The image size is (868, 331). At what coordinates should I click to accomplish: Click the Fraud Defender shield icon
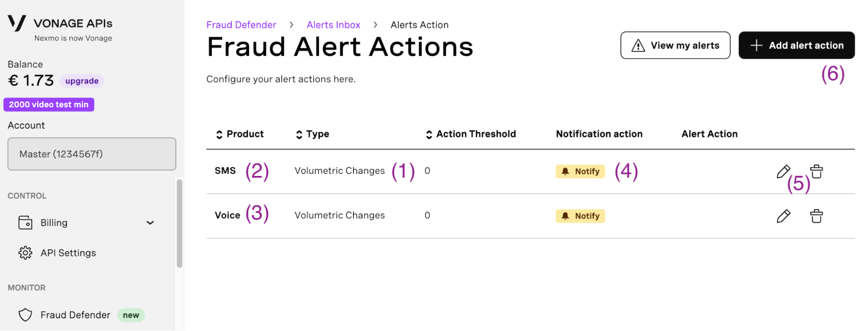(25, 314)
